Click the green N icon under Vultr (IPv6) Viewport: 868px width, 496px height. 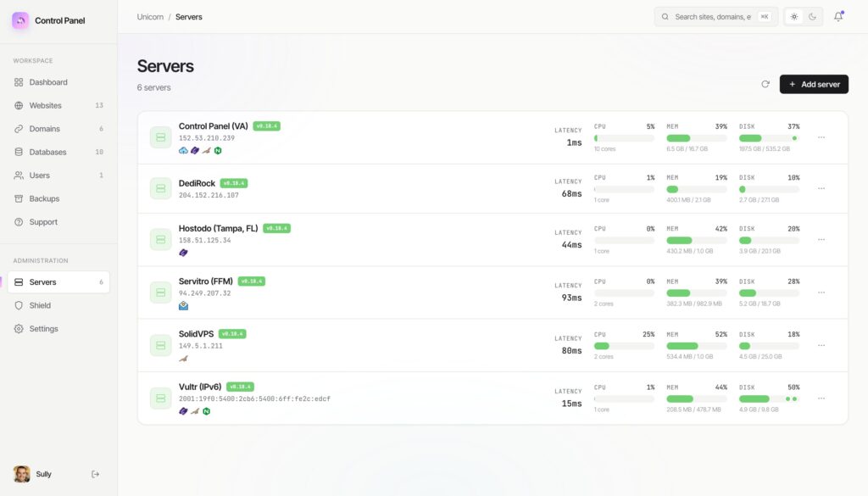(207, 411)
